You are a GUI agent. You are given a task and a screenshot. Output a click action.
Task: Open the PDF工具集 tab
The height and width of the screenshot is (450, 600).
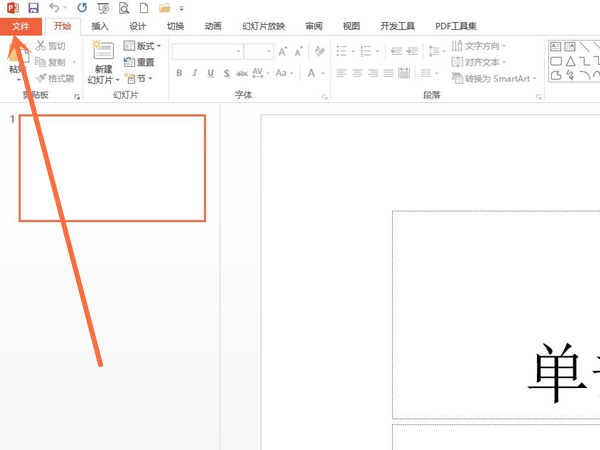click(x=456, y=26)
